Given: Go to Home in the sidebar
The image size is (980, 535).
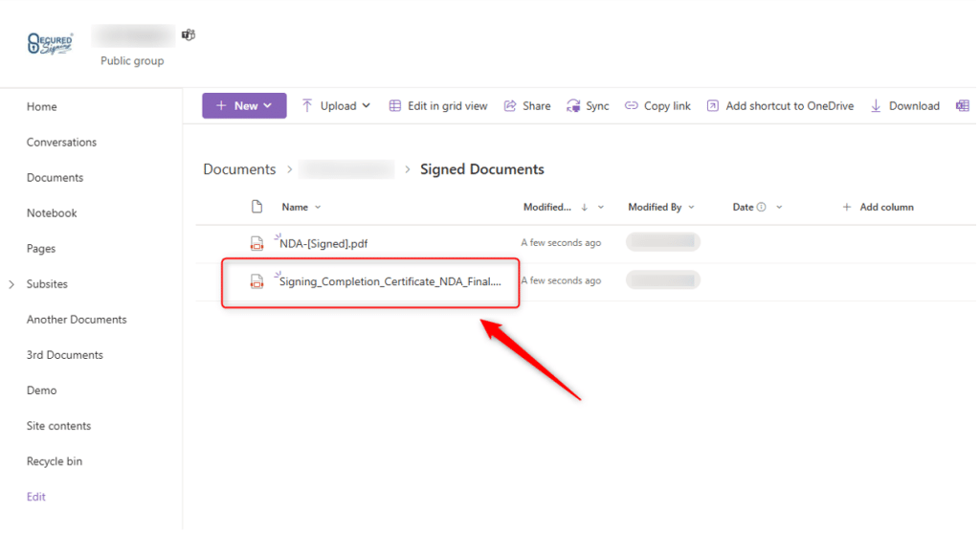Looking at the screenshot, I should coord(42,107).
